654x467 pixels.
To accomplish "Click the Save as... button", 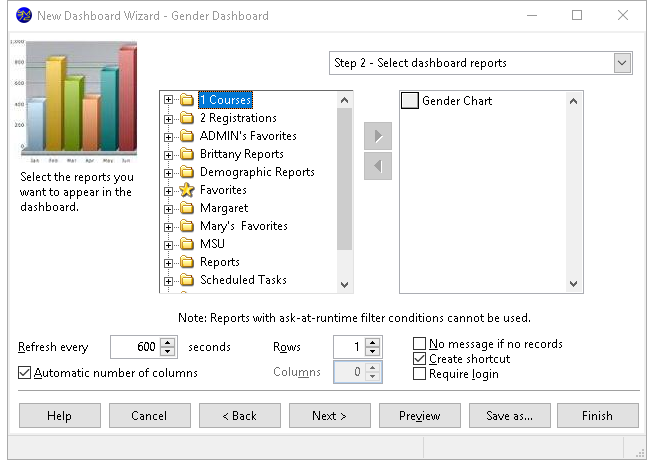I will point(510,415).
